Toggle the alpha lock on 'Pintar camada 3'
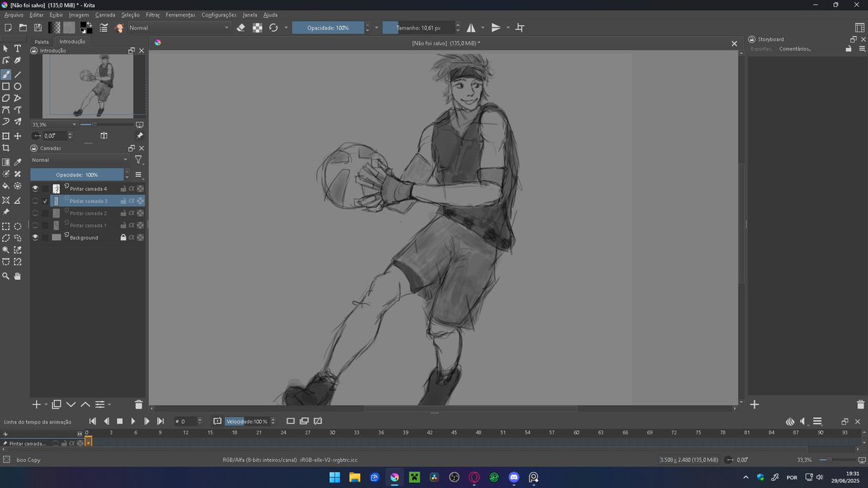 [132, 200]
